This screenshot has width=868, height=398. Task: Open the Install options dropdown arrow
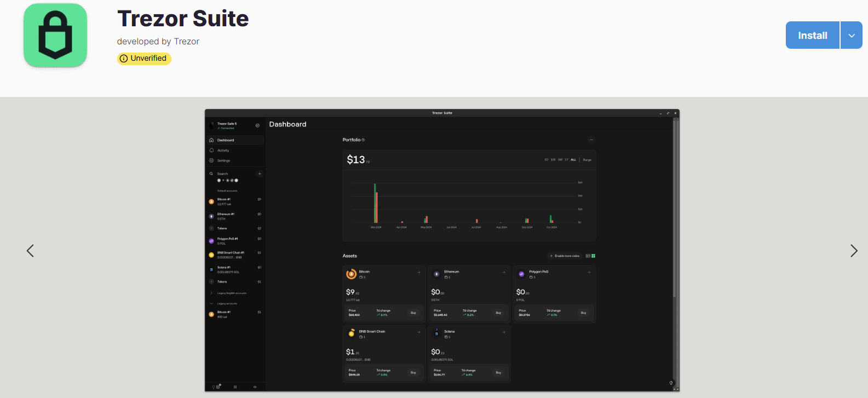pyautogui.click(x=852, y=35)
